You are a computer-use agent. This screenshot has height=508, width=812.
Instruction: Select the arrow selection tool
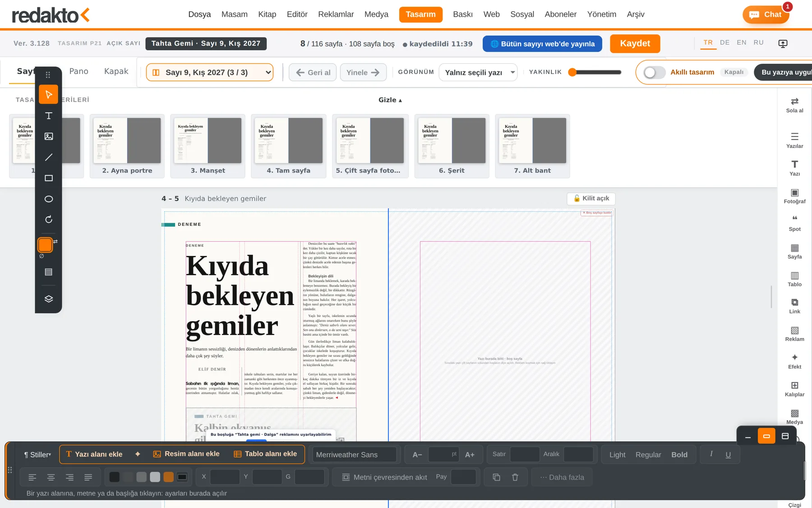click(48, 94)
